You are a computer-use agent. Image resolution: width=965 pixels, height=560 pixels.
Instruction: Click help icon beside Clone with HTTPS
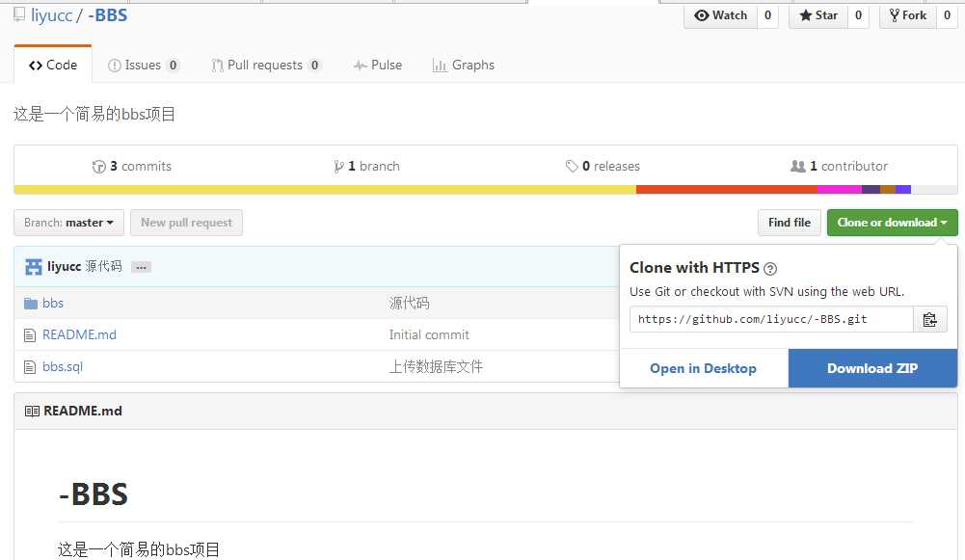(x=770, y=269)
